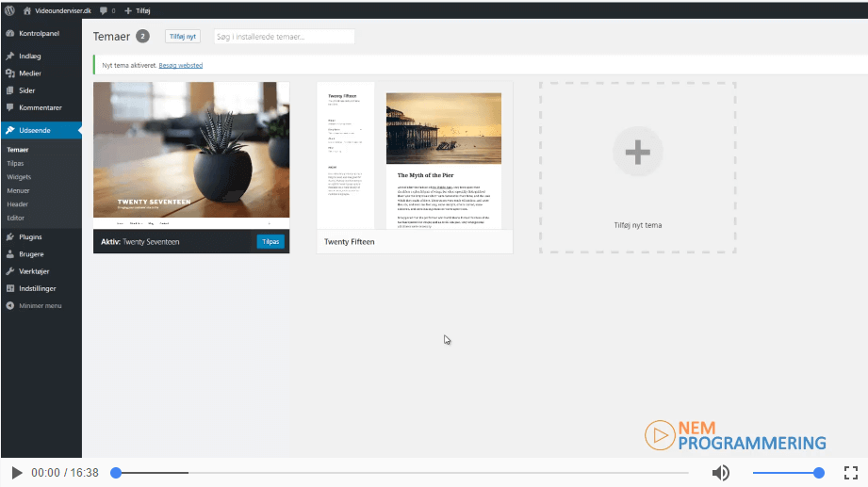Viewport: 868px width, 487px height.
Task: Open the Temaer submenu entry
Action: tap(18, 150)
